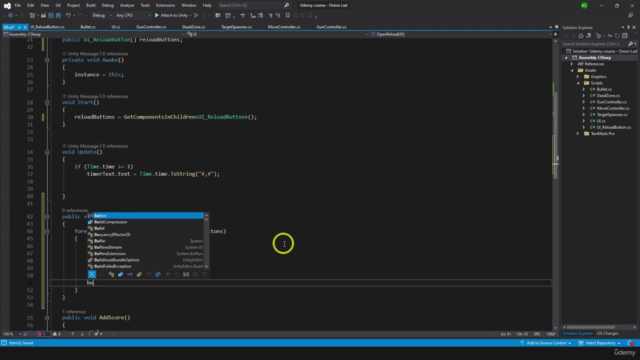
Task: Open the File menu
Action: 18,5
